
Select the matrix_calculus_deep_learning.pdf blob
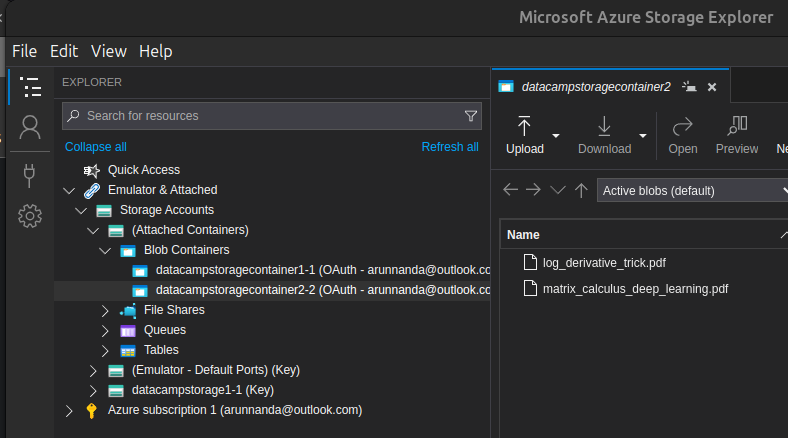[x=635, y=289]
